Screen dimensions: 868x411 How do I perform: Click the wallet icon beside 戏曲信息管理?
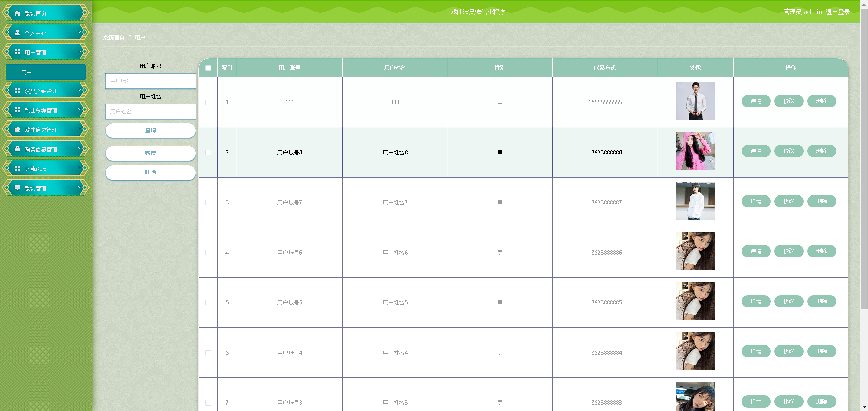click(17, 130)
